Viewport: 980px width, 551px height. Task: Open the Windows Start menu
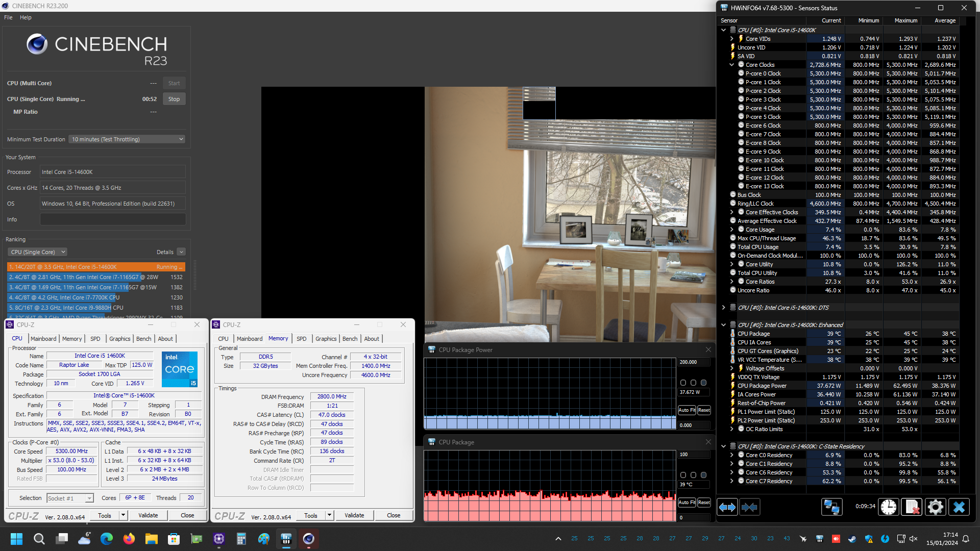[x=16, y=539]
